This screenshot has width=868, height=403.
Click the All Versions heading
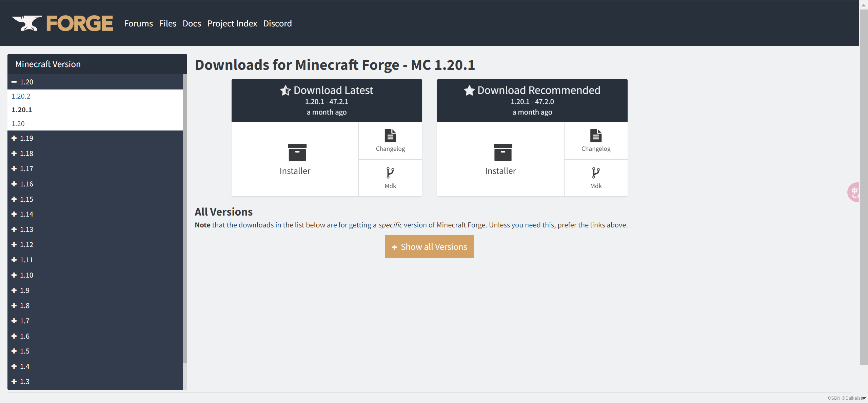(x=224, y=212)
